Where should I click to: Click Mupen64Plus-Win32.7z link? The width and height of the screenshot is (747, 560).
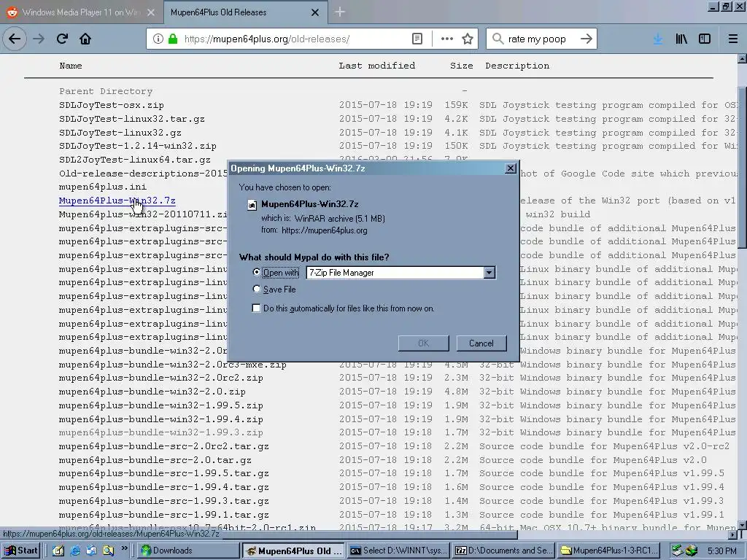[x=117, y=201]
